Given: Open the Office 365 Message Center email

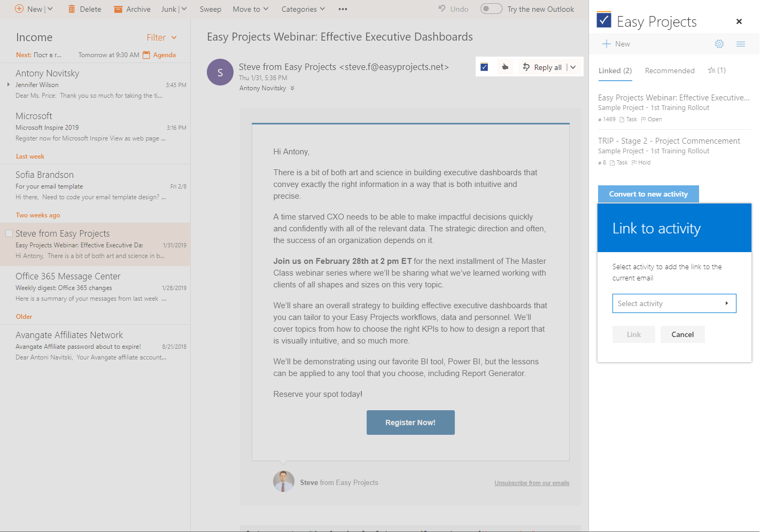Looking at the screenshot, I should click(95, 287).
